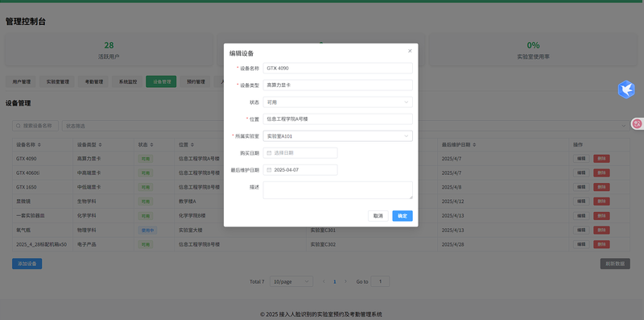The width and height of the screenshot is (644, 320).
Task: Open the 状态 dropdown showing 可用
Action: (x=337, y=102)
